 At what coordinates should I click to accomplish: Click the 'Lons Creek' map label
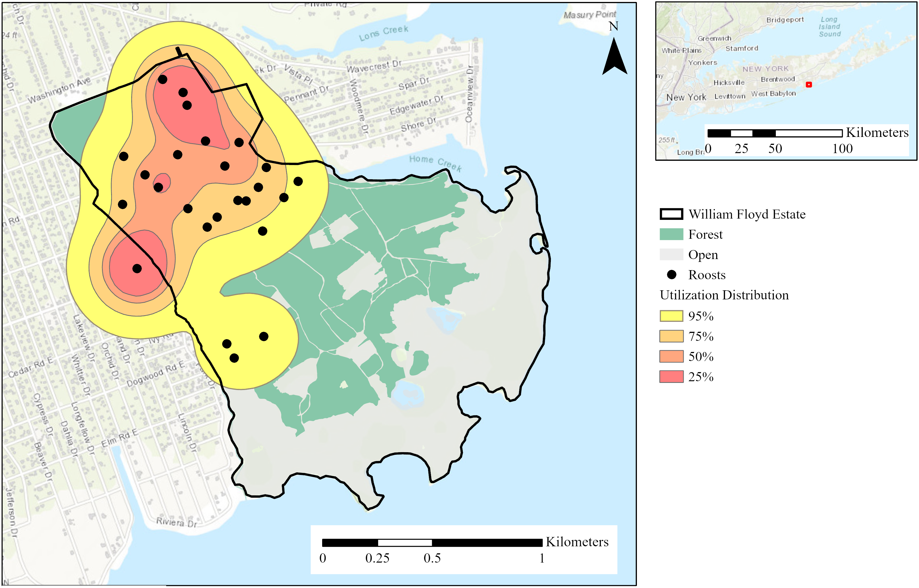[x=383, y=33]
